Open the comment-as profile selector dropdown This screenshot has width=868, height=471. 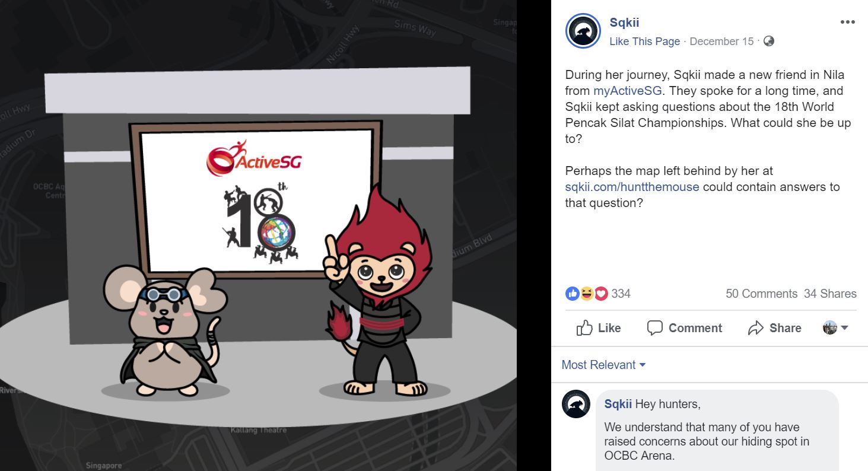(835, 328)
